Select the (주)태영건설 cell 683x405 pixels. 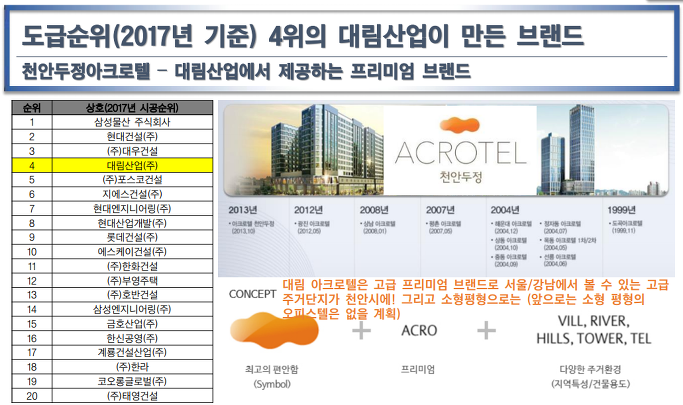coord(132,396)
